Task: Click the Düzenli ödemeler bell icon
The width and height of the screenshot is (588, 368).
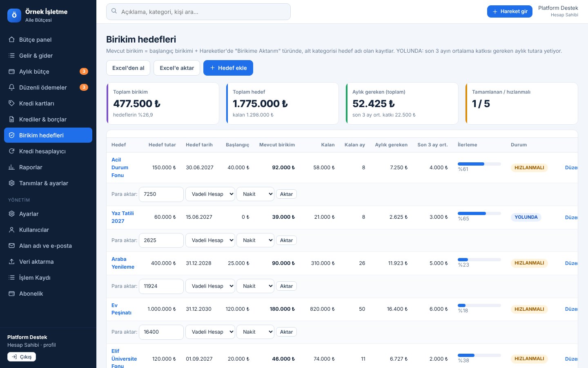Action: tap(11, 88)
